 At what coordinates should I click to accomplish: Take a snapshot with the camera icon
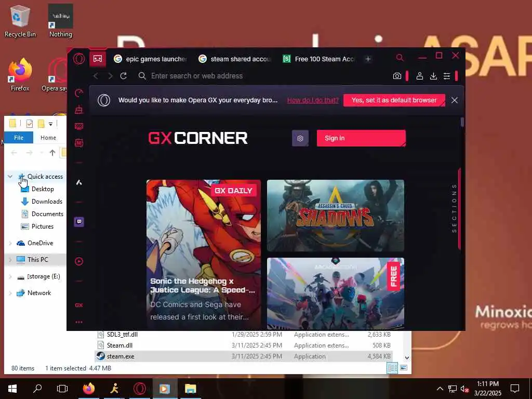(397, 76)
